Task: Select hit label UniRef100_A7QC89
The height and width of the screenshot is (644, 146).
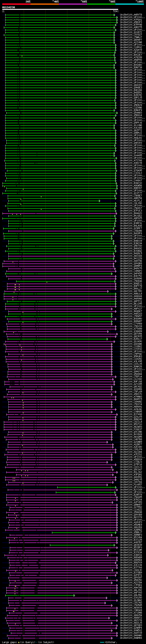Action: 131,58
